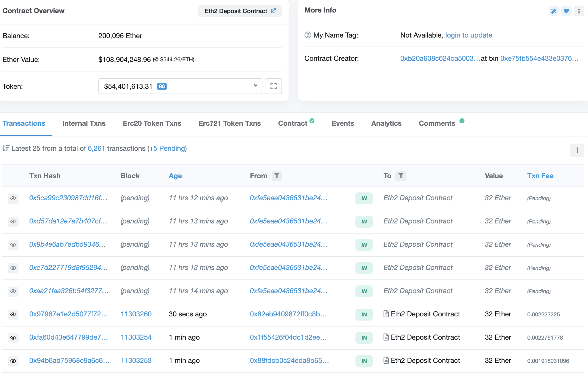Screen dimensions: 588x373
Task: Click the fee value 0.001918031096
Action: pos(548,361)
